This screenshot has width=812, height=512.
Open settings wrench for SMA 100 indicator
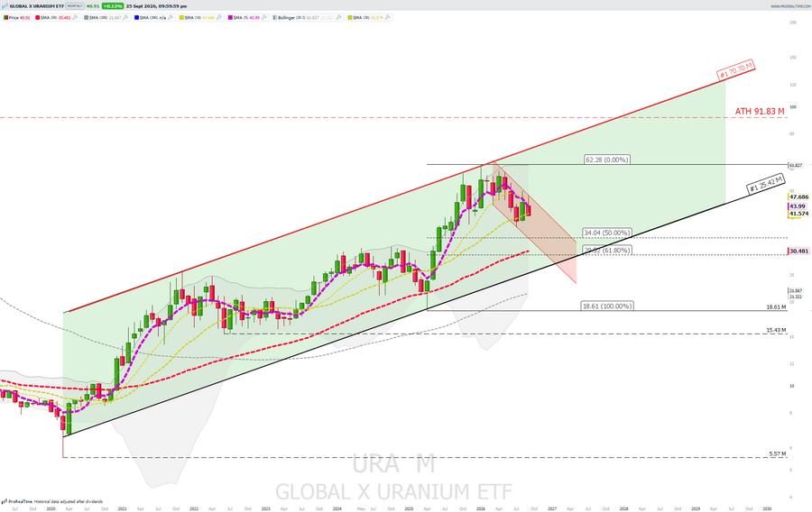(x=125, y=18)
